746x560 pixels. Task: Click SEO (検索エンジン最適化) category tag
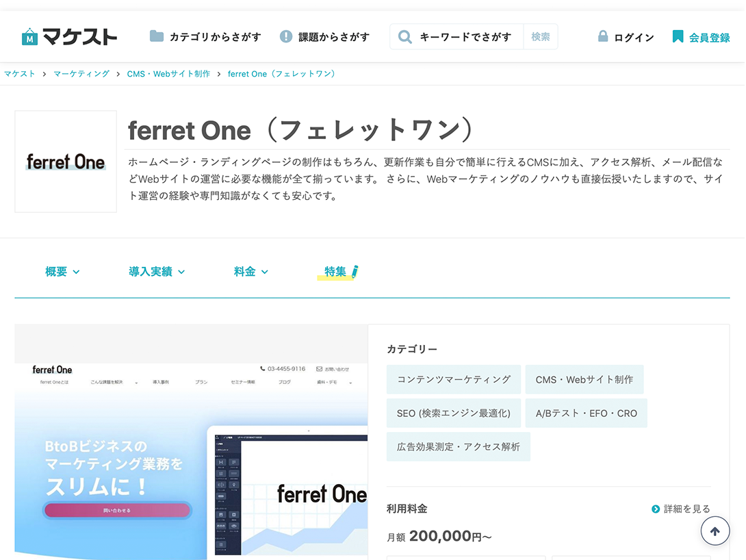453,413
